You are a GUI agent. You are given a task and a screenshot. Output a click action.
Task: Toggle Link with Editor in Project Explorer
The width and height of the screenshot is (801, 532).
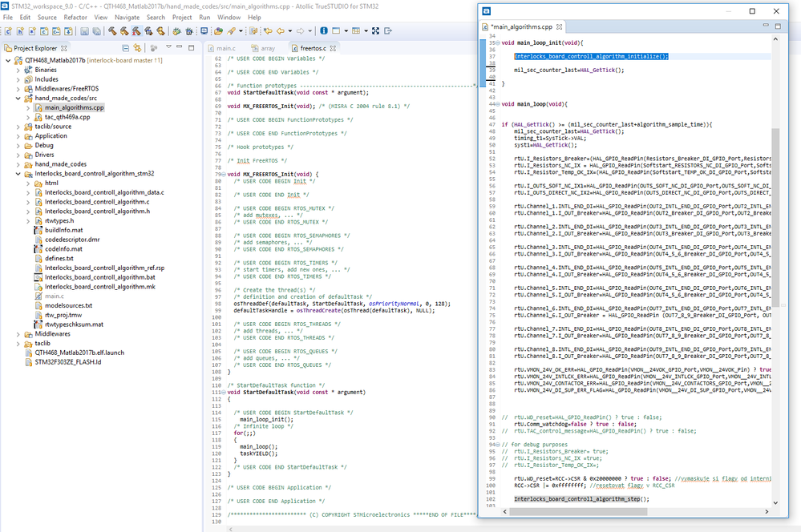click(137, 48)
